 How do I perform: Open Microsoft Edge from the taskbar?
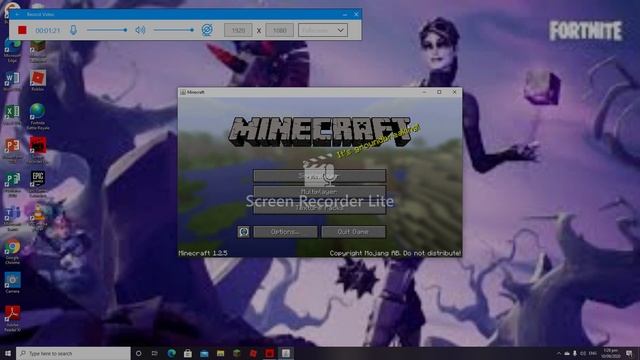(171, 353)
